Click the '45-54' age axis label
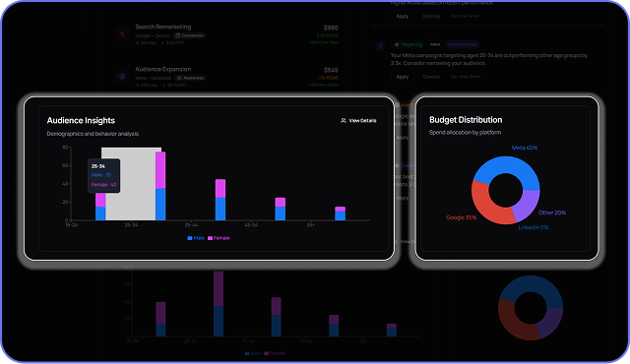630x364 pixels. [251, 225]
